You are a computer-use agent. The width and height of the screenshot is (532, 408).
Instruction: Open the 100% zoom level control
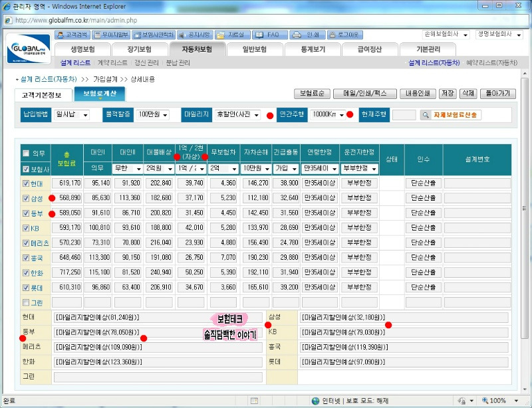coord(501,401)
